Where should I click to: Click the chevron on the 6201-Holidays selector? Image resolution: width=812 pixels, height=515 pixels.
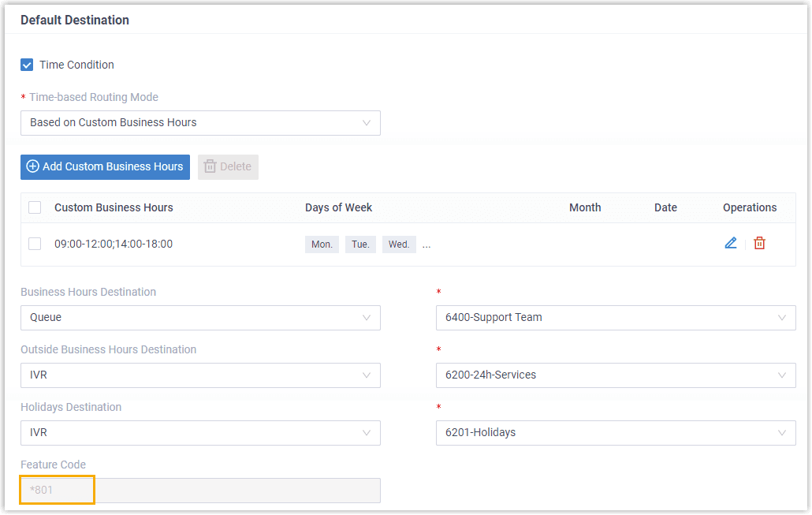point(781,432)
